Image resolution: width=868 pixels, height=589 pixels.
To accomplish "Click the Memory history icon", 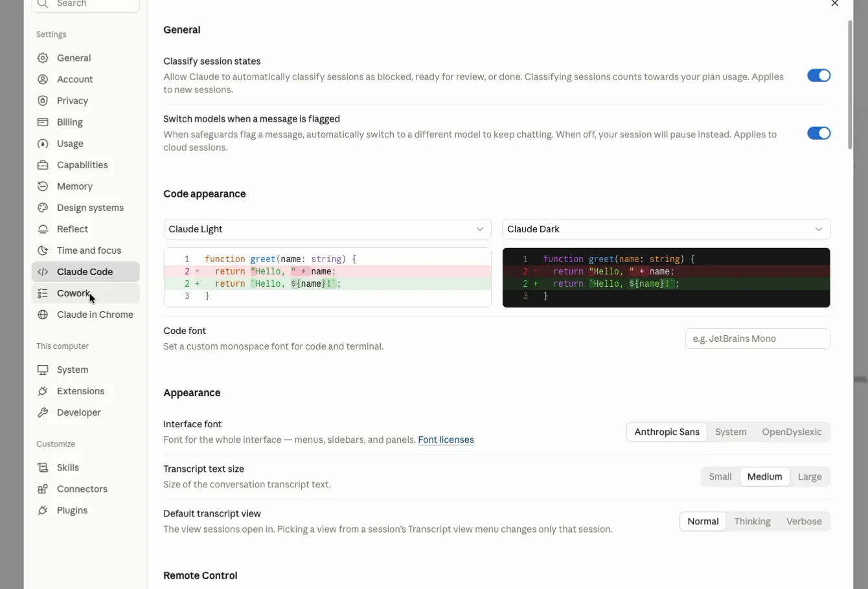I will pos(43,186).
